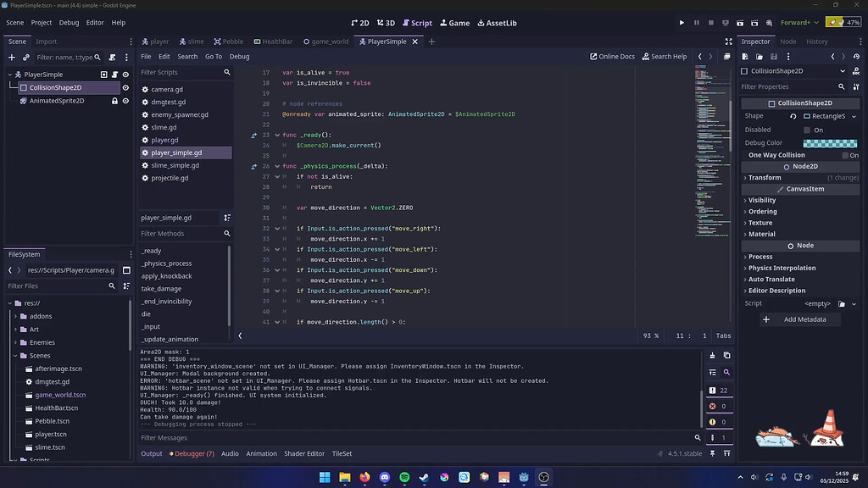868x488 pixels.
Task: Toggle alphabetical sorting of the methods list
Action: point(227,218)
